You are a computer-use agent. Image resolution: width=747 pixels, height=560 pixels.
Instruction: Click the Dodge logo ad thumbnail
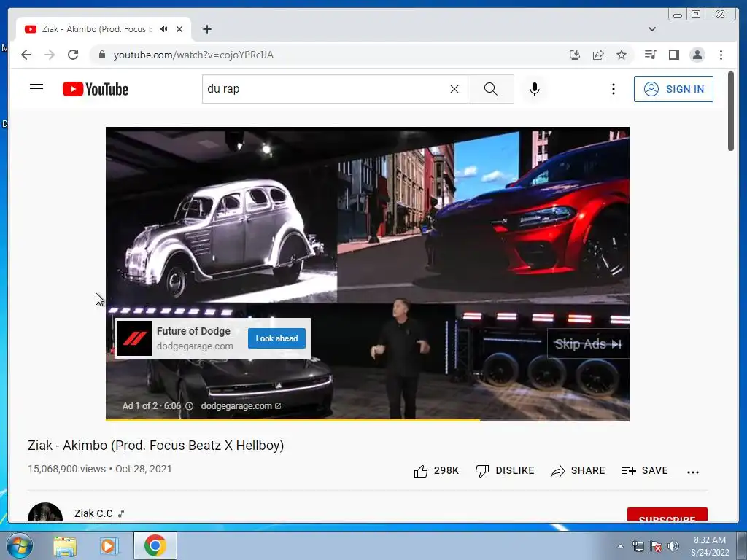click(x=134, y=338)
